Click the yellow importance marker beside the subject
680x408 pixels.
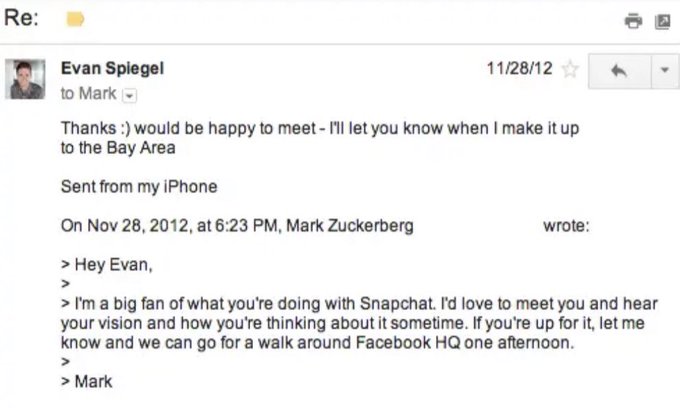click(75, 19)
